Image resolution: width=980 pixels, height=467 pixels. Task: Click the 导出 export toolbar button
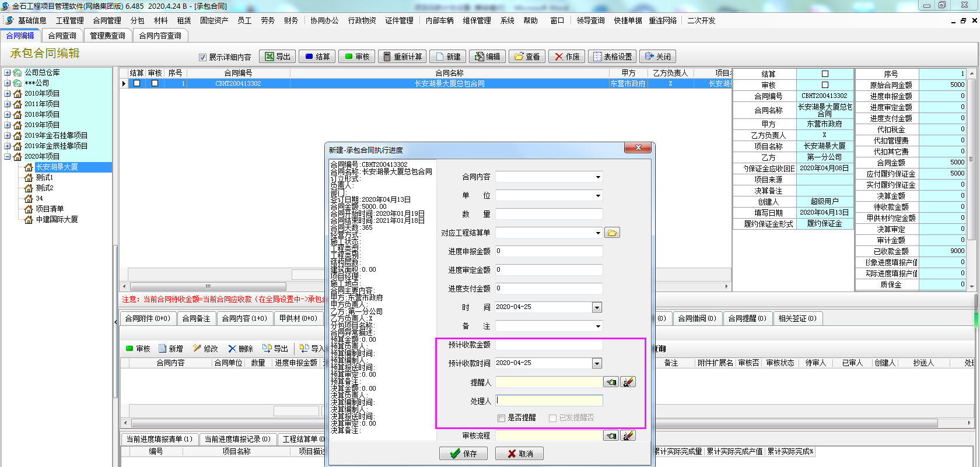[x=278, y=57]
